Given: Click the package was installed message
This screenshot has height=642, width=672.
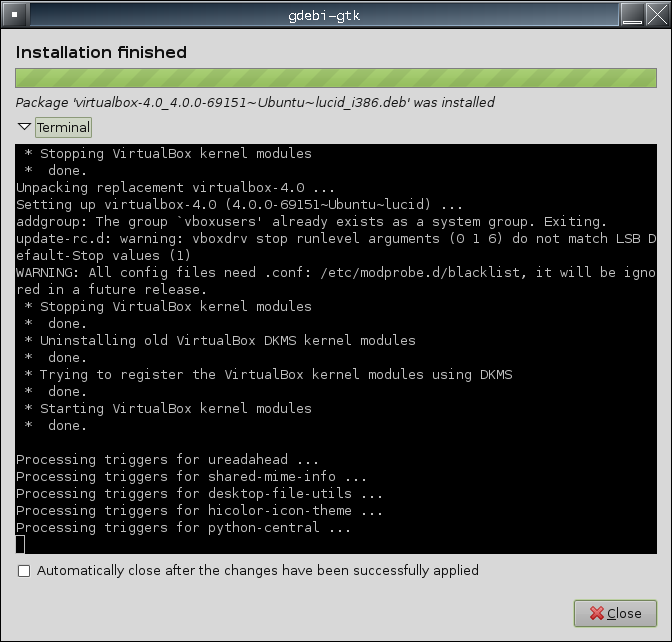Looking at the screenshot, I should click(255, 102).
